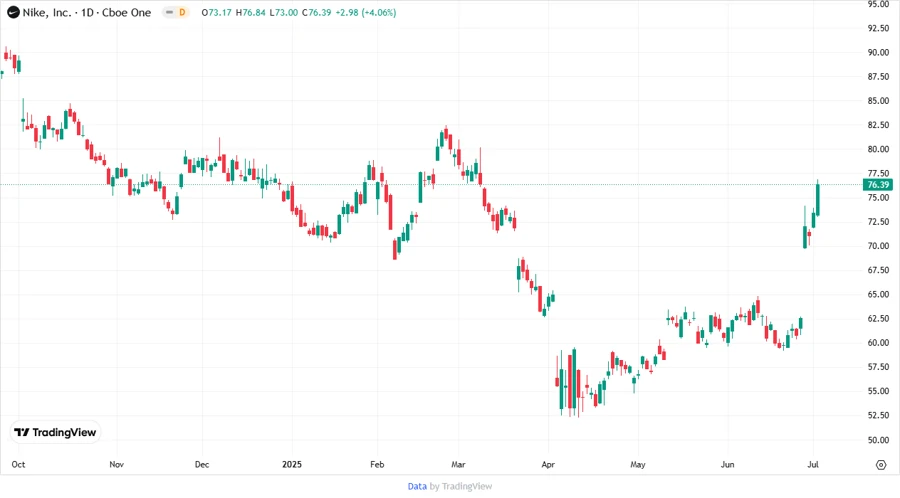Screen dimensions: 900x498
Task: Click the 65.00 price axis label
Action: click(x=878, y=294)
